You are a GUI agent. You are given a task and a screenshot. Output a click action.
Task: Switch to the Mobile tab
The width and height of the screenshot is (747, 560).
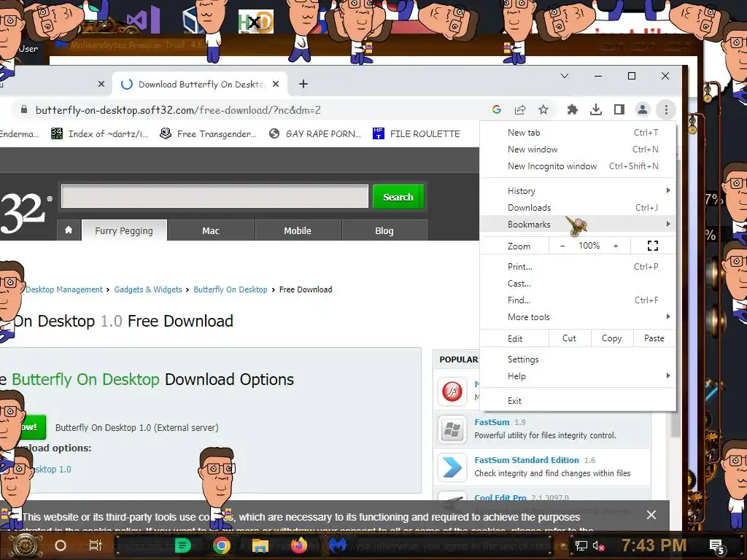(x=298, y=230)
